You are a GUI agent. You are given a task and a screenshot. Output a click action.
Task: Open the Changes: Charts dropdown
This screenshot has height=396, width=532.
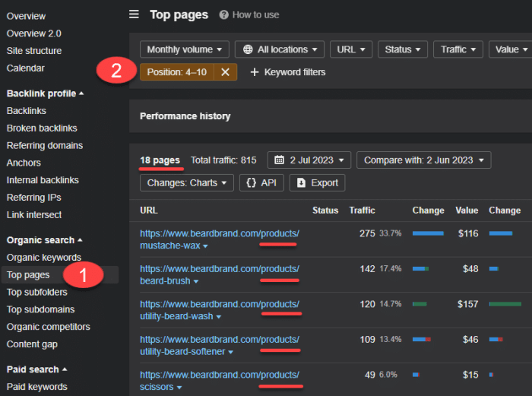pyautogui.click(x=187, y=183)
